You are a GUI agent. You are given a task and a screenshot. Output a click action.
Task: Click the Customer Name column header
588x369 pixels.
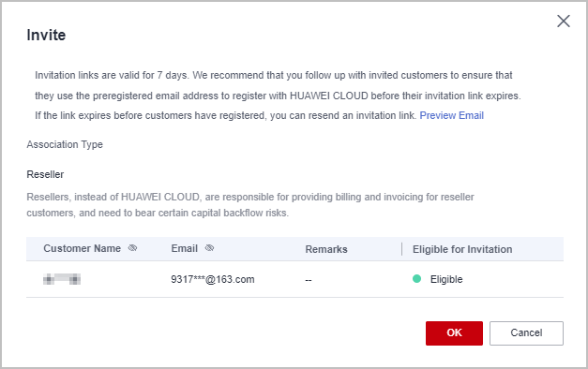point(83,248)
